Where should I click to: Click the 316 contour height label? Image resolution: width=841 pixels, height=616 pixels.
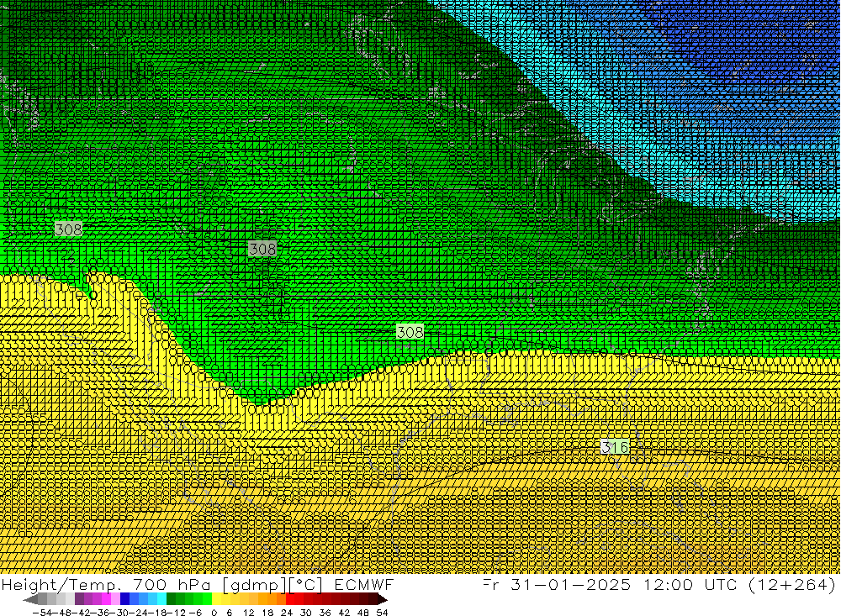(616, 446)
